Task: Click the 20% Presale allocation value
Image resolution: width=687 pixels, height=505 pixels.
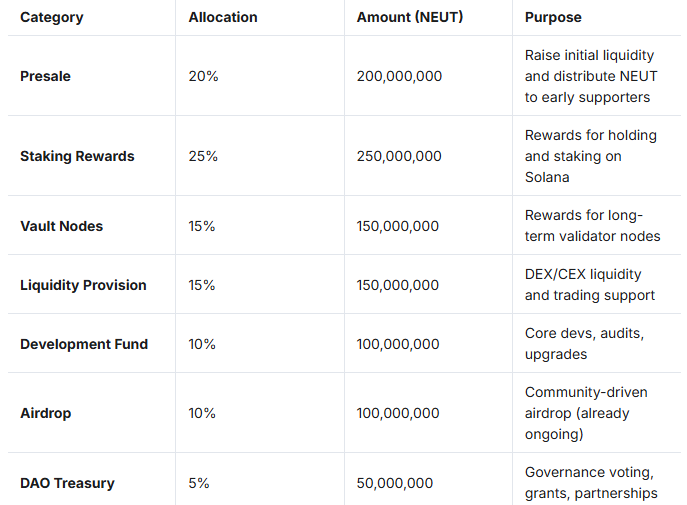Action: coord(203,76)
